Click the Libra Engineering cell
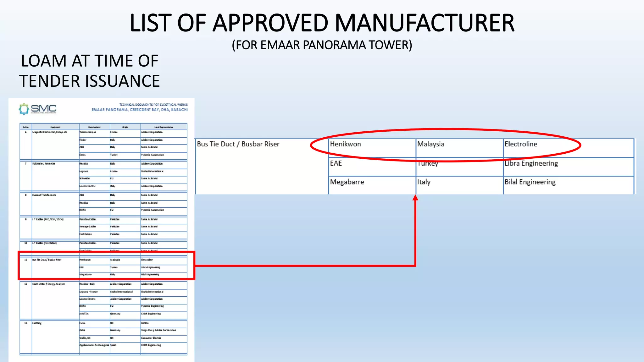This screenshot has height=362, width=644. click(531, 163)
